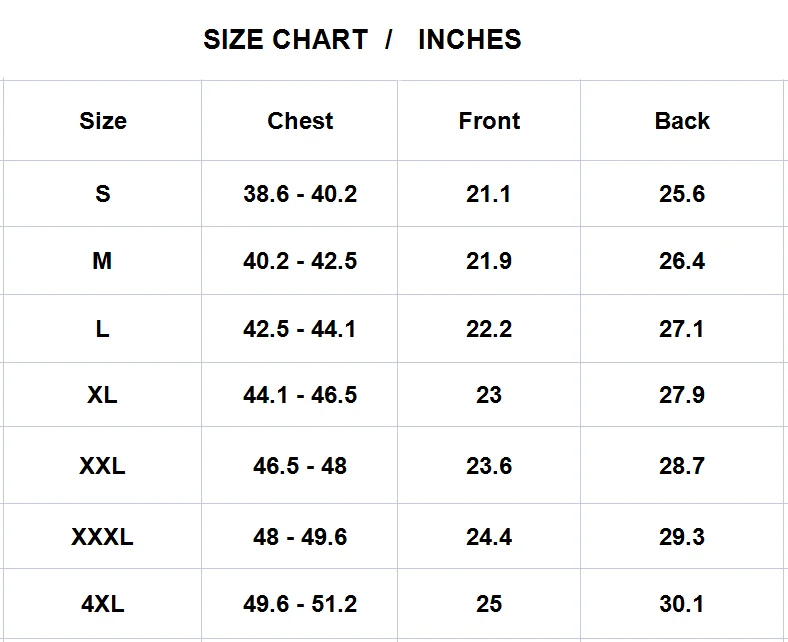Select the back measurement 28.7
This screenshot has width=788, height=642.
pos(682,466)
